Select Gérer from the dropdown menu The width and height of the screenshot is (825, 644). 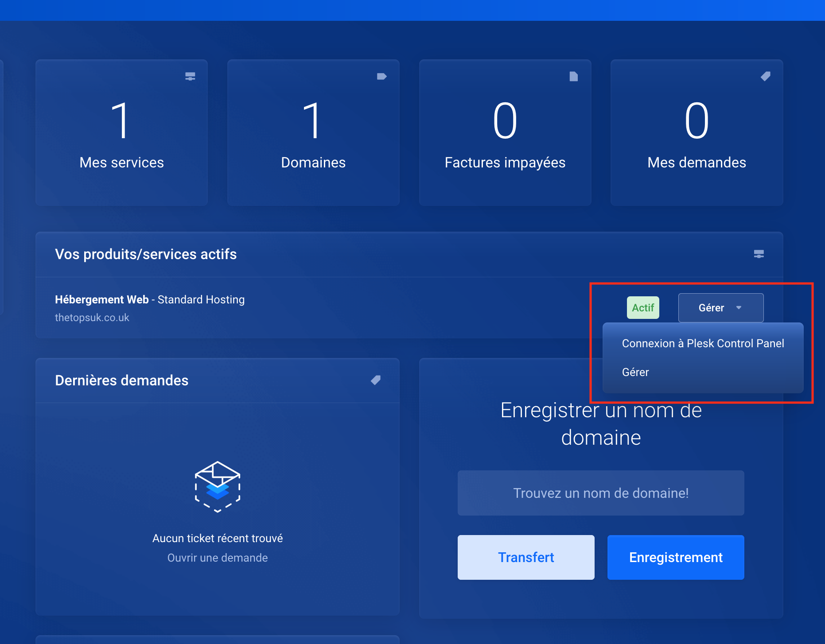click(x=635, y=372)
